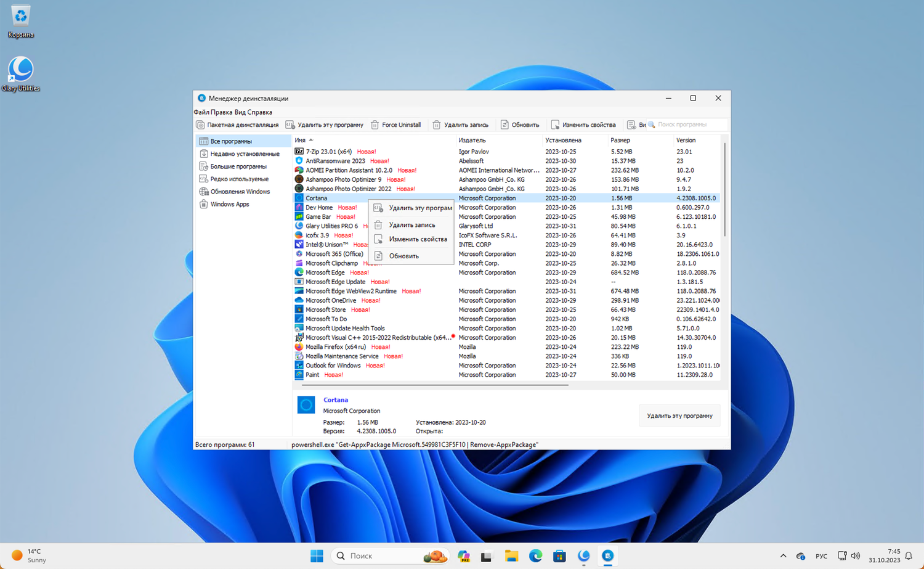Select Редко используемые in sidebar
The height and width of the screenshot is (569, 924).
[x=239, y=179]
